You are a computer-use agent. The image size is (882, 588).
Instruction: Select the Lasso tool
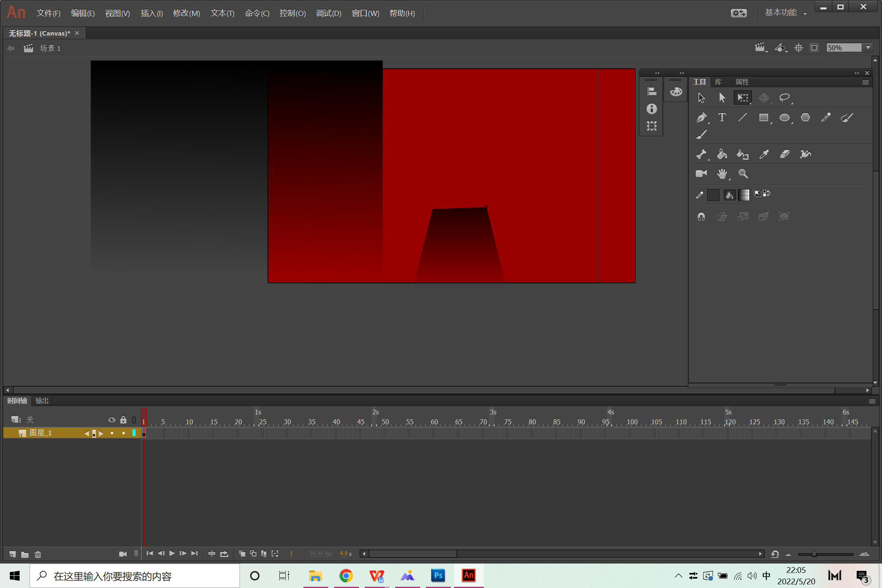tap(784, 98)
